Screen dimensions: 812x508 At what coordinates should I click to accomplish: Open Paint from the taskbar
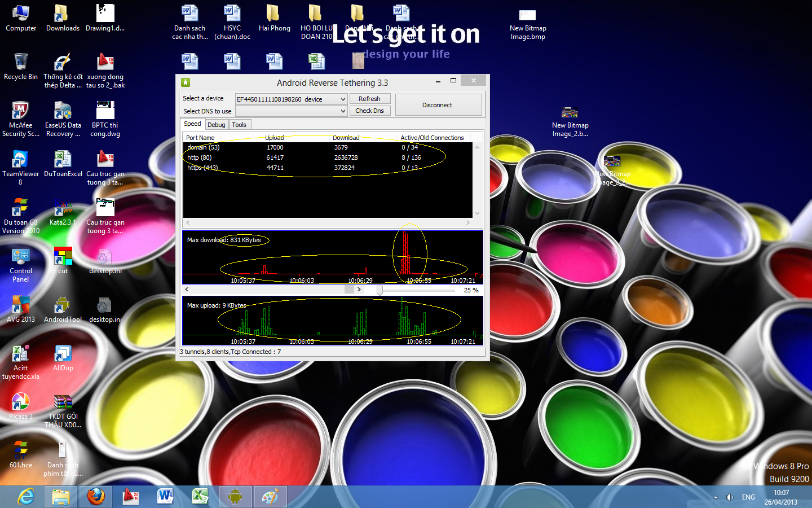click(270, 497)
